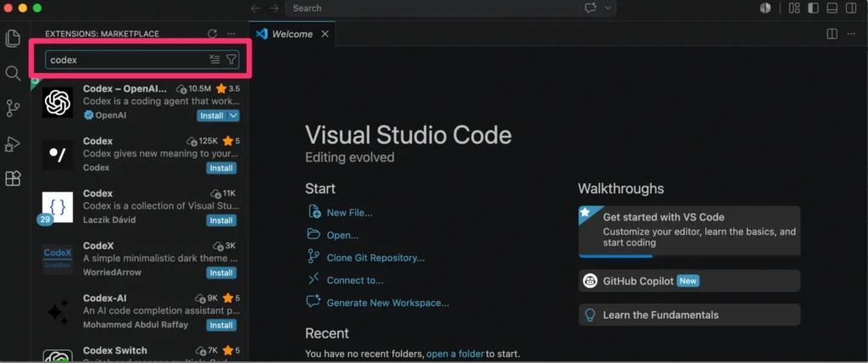Select the Welcome editor tab
Image resolution: width=868 pixels, height=363 pixels.
[x=292, y=34]
